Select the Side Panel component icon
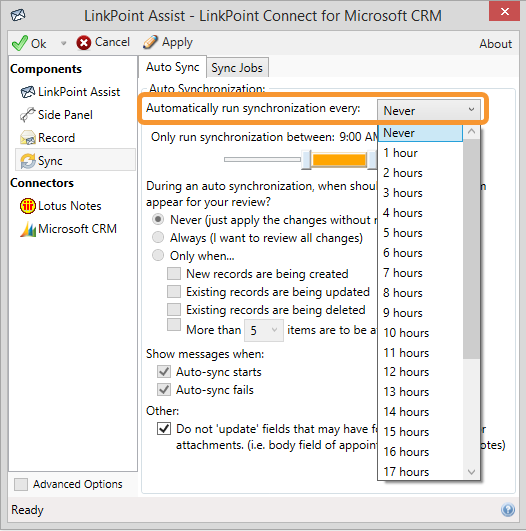Screen dimensions: 526x531 point(28,115)
